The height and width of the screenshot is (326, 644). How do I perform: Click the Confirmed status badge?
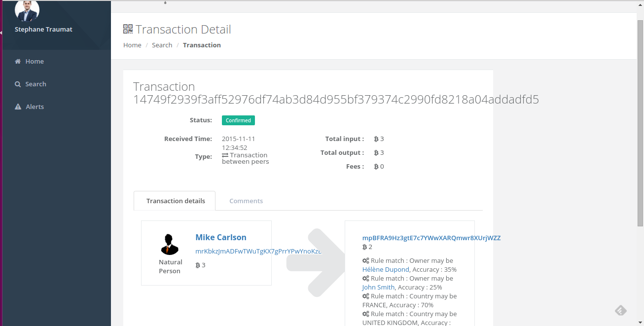[x=238, y=120]
